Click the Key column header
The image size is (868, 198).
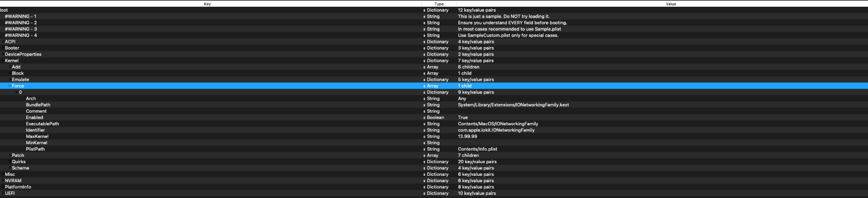(x=207, y=4)
